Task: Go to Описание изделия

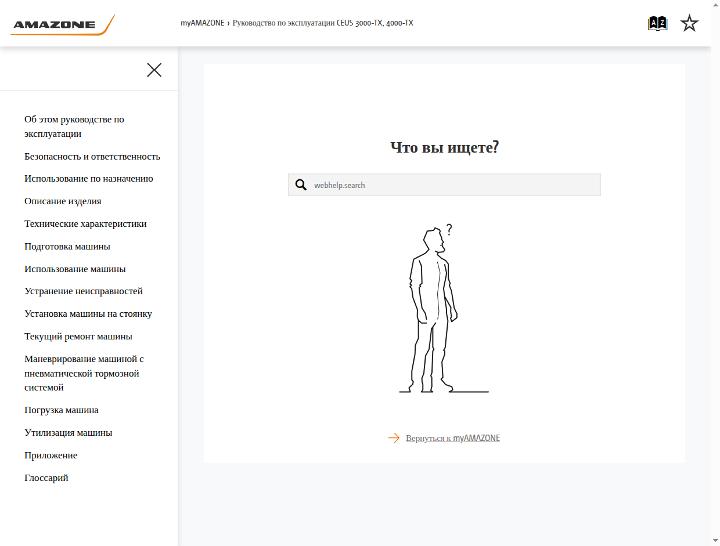Action: pyautogui.click(x=63, y=201)
